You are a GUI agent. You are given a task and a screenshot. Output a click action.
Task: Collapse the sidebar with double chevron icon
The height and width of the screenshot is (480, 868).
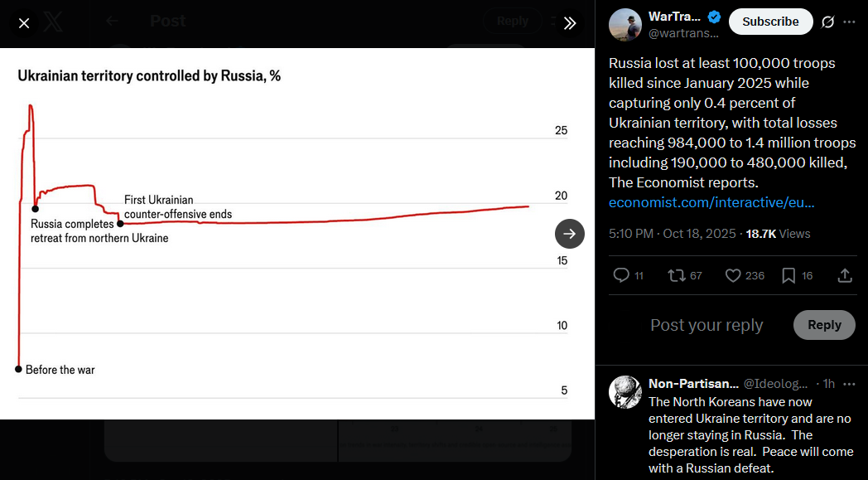pos(570,23)
